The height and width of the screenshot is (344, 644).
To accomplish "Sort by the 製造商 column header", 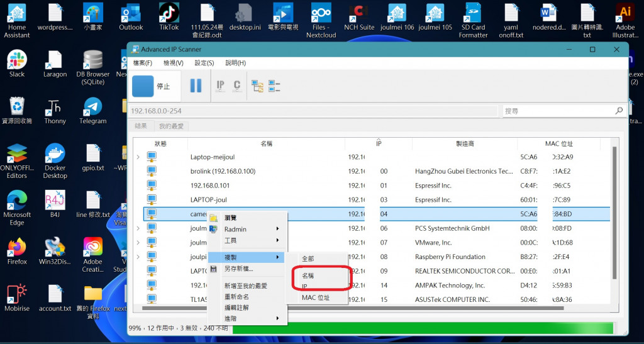I will [x=465, y=143].
